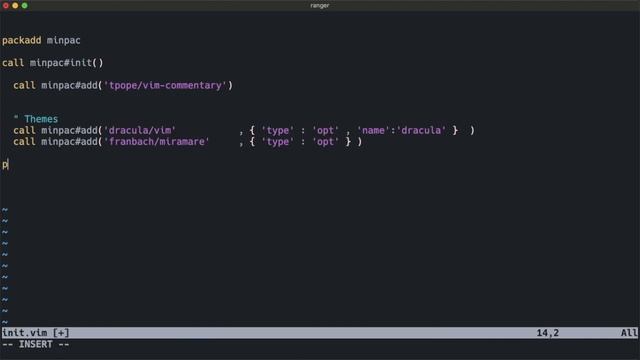The image size is (640, 360).
Task: Click 'minpac#add(' on the miramare line
Action: click(x=72, y=142)
